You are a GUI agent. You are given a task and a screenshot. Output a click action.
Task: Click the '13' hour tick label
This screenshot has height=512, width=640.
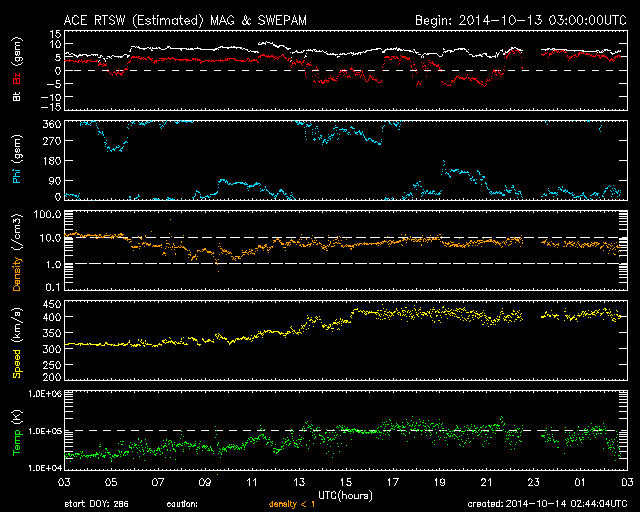299,482
